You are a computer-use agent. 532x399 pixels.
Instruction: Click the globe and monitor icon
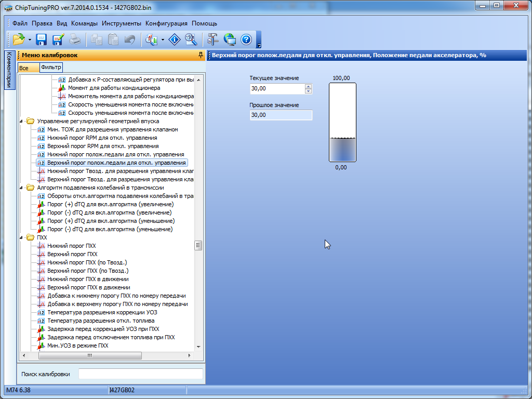pos(230,39)
